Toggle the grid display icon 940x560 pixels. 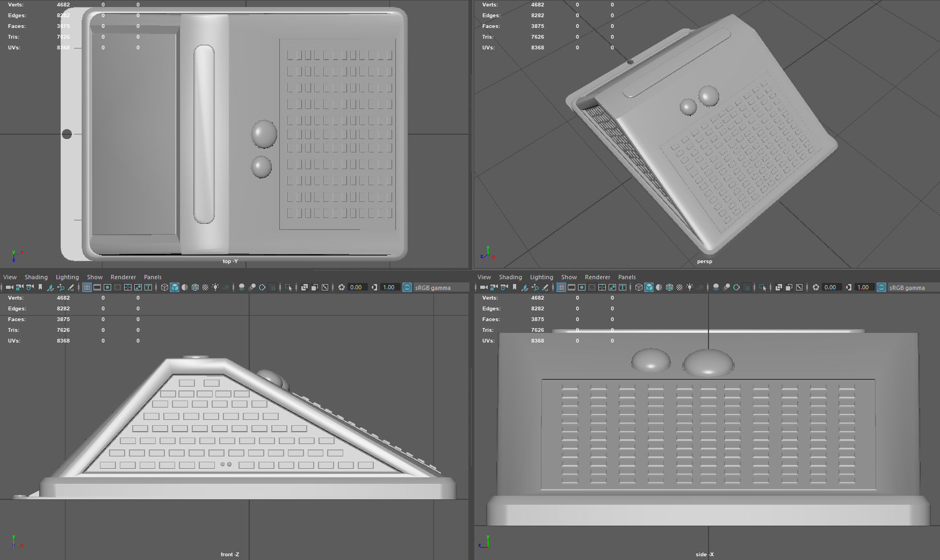click(x=86, y=287)
